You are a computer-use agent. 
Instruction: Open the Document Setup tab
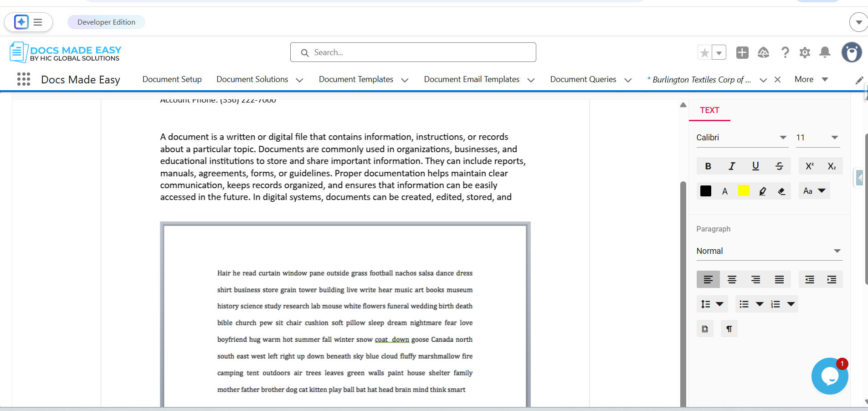172,79
